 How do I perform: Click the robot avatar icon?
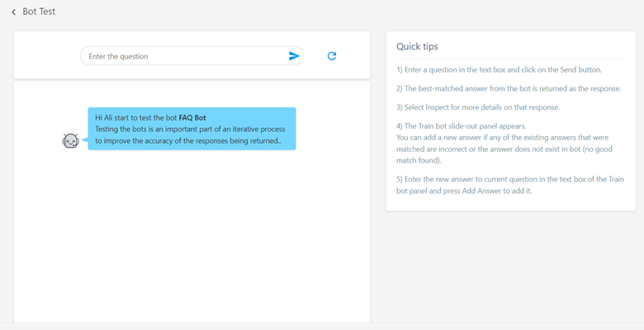click(x=70, y=140)
